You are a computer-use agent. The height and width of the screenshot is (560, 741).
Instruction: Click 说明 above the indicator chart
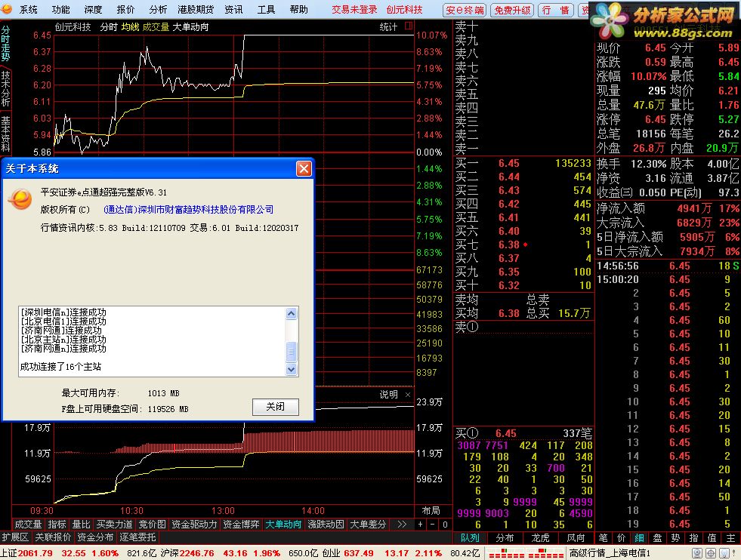[388, 394]
